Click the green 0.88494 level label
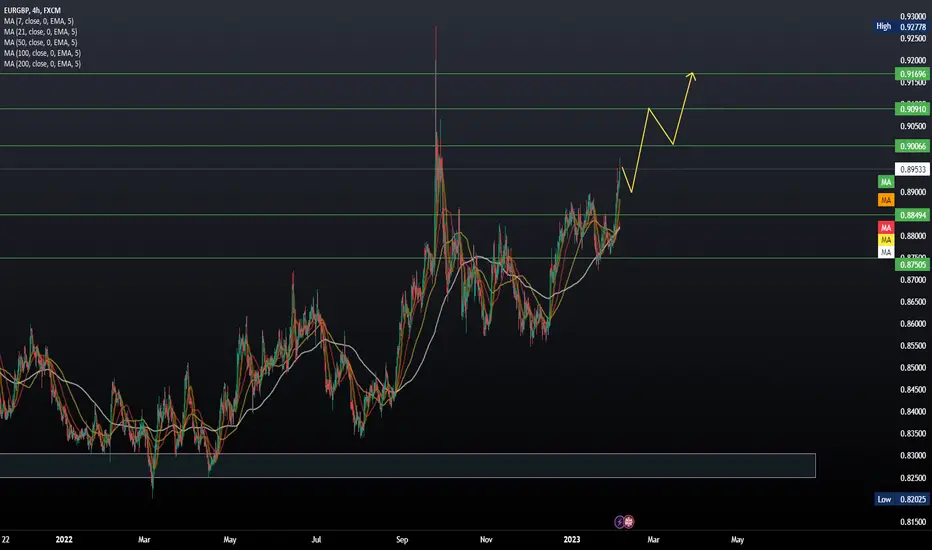 (912, 215)
